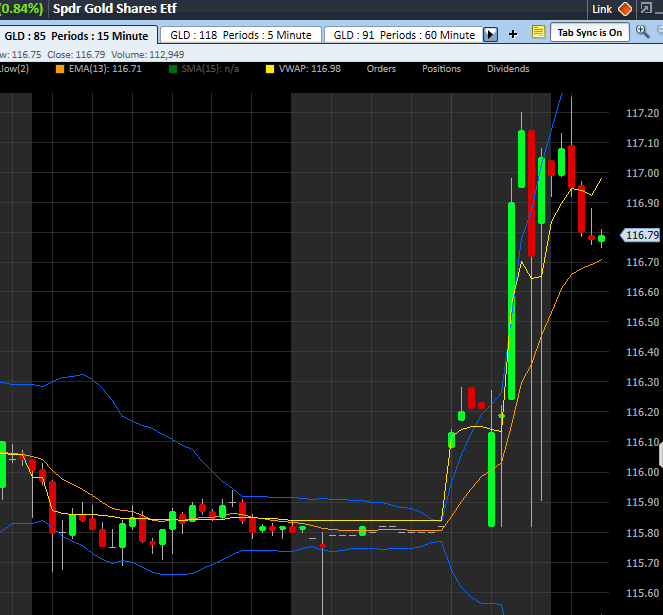Add a new chart tab with plus icon
663x615 pixels.
point(513,34)
